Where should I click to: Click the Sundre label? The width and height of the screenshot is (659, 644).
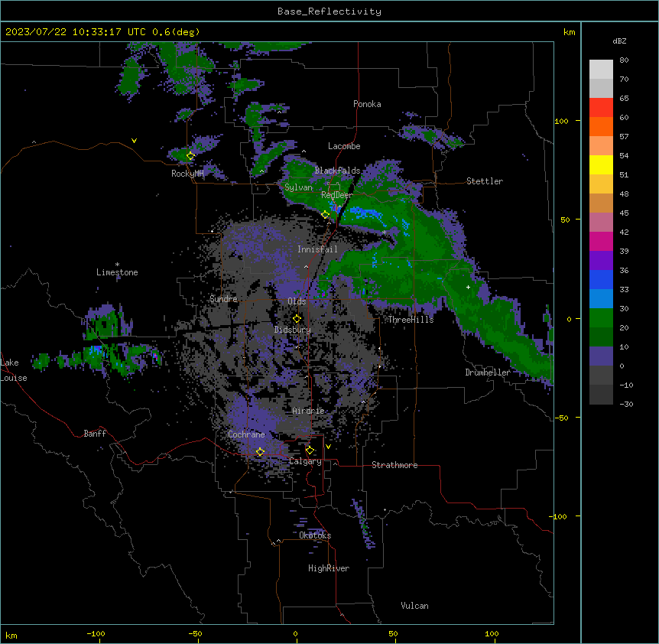(x=223, y=299)
